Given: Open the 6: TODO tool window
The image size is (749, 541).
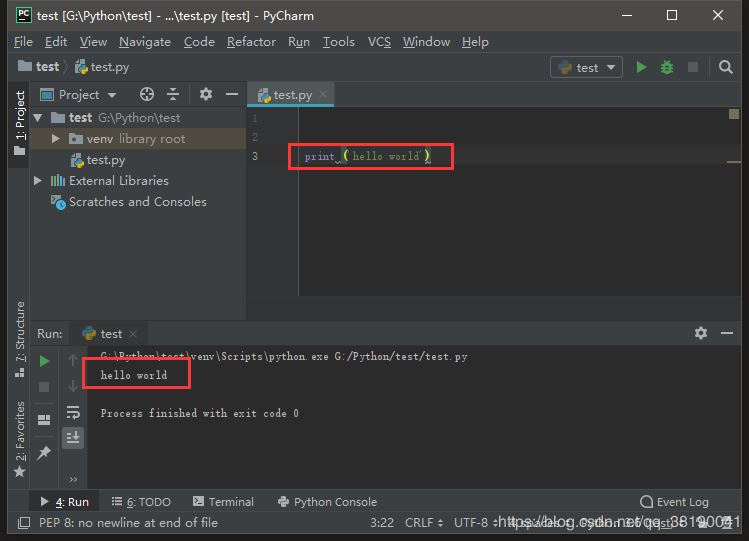Looking at the screenshot, I should point(141,502).
